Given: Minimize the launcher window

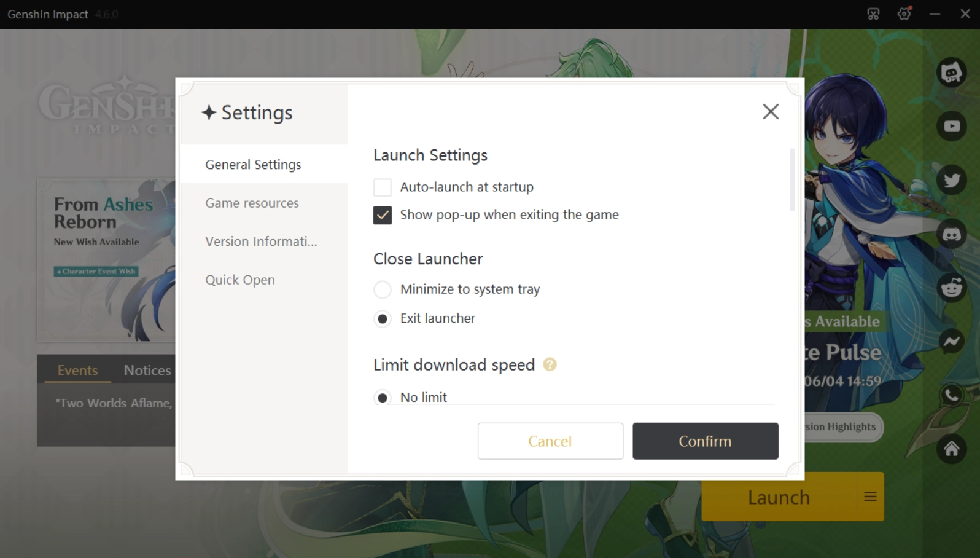Looking at the screenshot, I should tap(935, 14).
